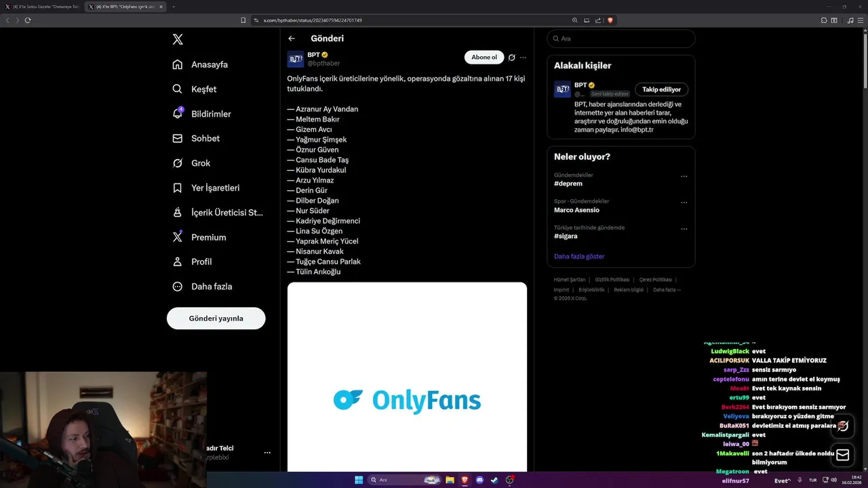Open Grok from the sidebar
The width and height of the screenshot is (868, 488).
(x=192, y=163)
